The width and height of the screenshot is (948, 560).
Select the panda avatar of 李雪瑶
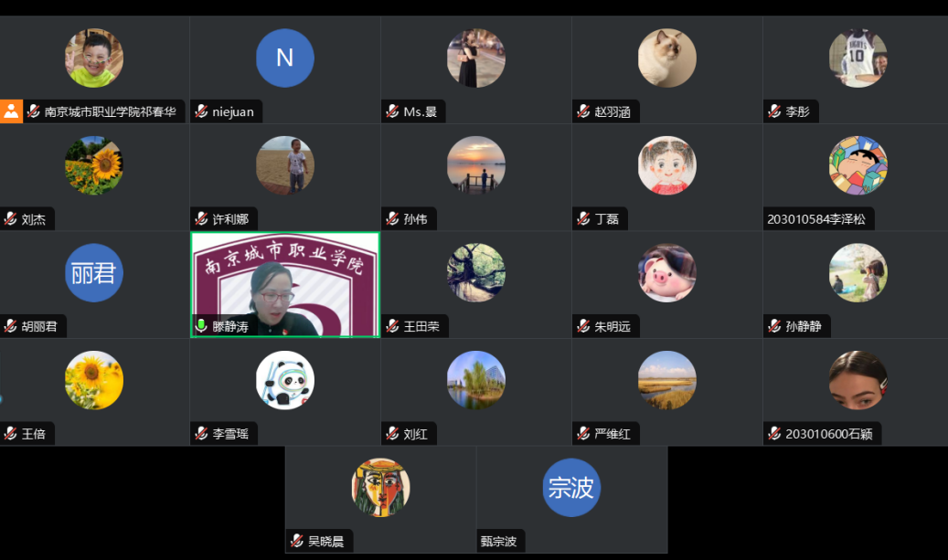[284, 380]
